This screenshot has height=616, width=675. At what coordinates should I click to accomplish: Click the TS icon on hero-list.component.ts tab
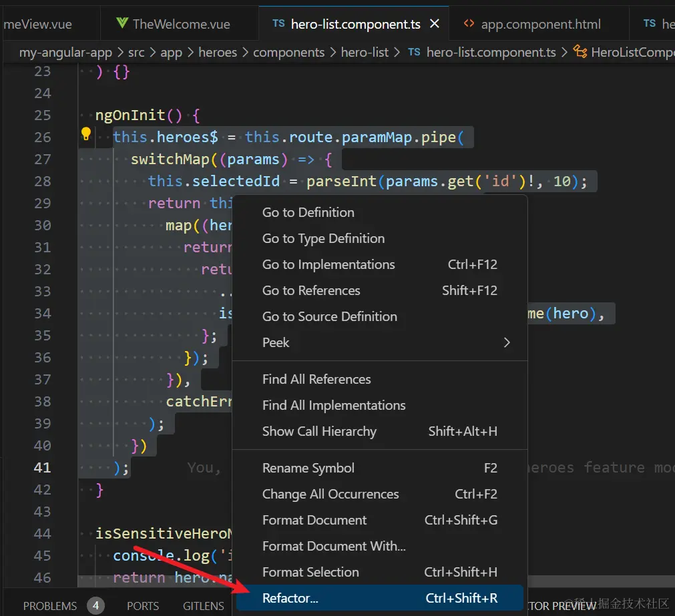pyautogui.click(x=278, y=23)
